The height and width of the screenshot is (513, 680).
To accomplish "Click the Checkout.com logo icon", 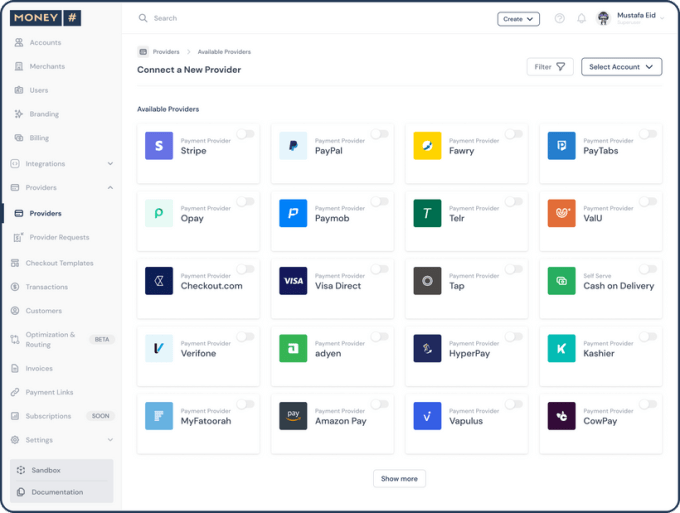I will pyautogui.click(x=159, y=281).
